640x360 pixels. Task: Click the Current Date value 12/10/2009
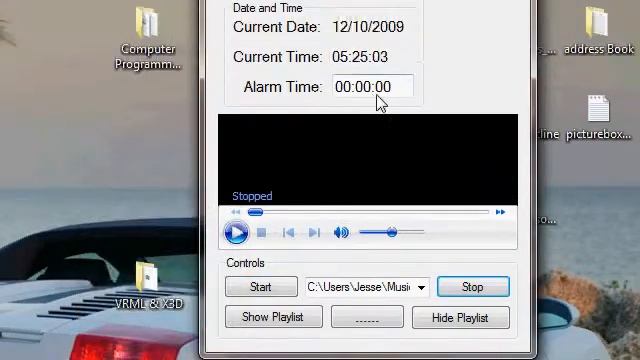tap(368, 27)
